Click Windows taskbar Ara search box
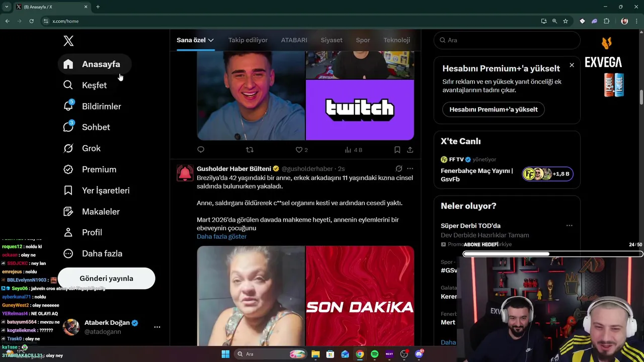The height and width of the screenshot is (362, 644). [271, 354]
